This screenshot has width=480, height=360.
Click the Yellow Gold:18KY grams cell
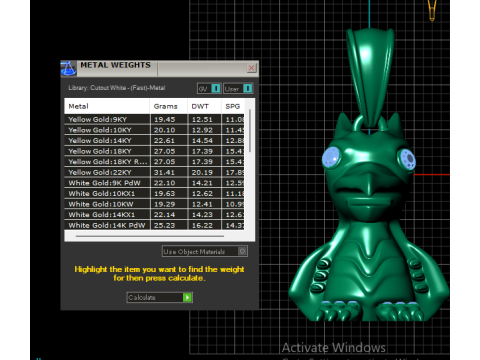tap(169, 151)
